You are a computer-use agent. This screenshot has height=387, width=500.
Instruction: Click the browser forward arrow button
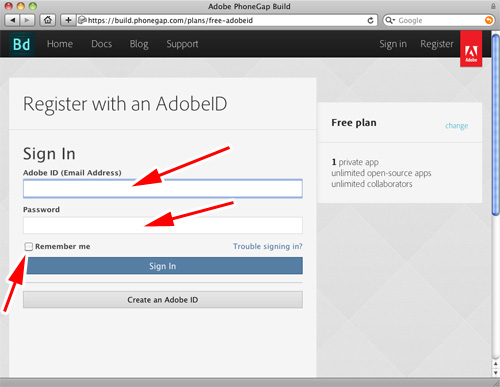point(27,20)
